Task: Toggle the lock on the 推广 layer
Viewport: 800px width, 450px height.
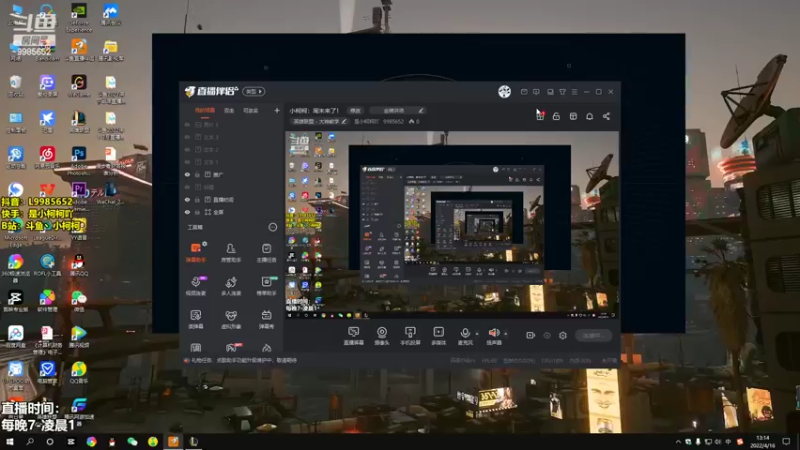Action: point(197,174)
